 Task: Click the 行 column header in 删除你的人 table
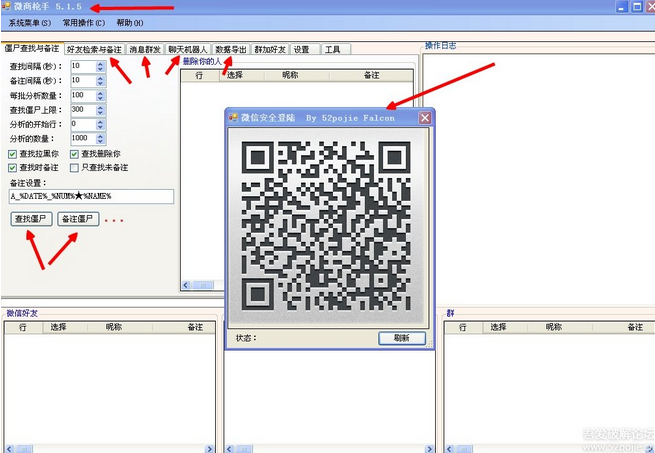(199, 75)
